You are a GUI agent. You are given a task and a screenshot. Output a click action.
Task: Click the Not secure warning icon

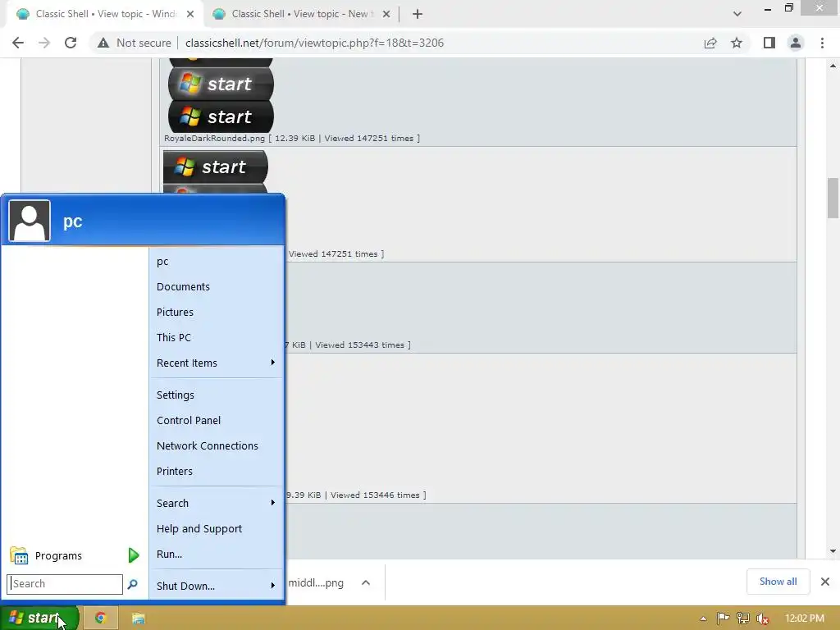[103, 43]
